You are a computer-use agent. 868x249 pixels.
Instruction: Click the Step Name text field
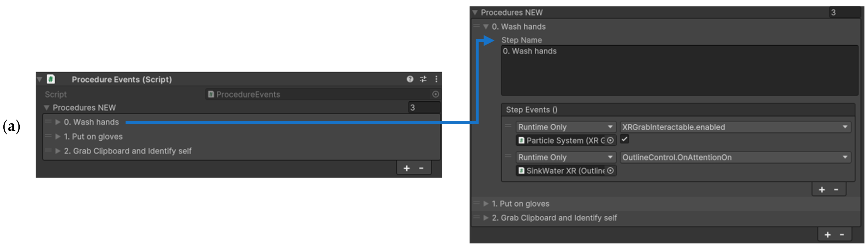click(679, 71)
